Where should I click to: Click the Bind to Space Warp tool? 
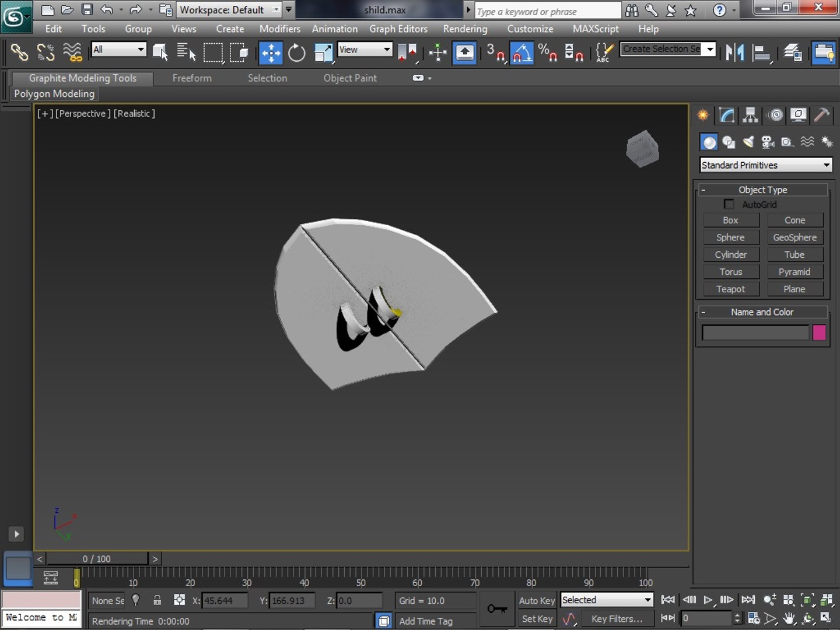point(72,52)
